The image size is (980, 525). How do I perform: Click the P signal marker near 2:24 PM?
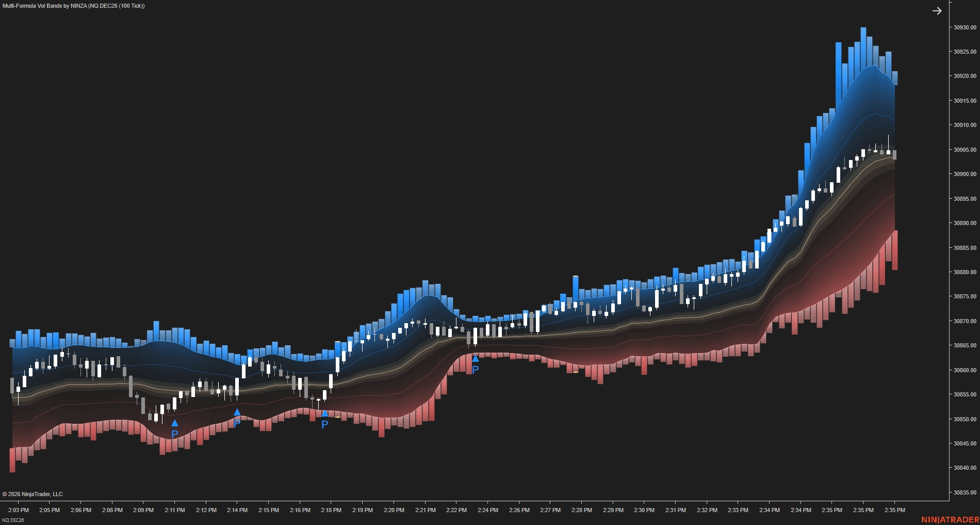click(x=476, y=369)
